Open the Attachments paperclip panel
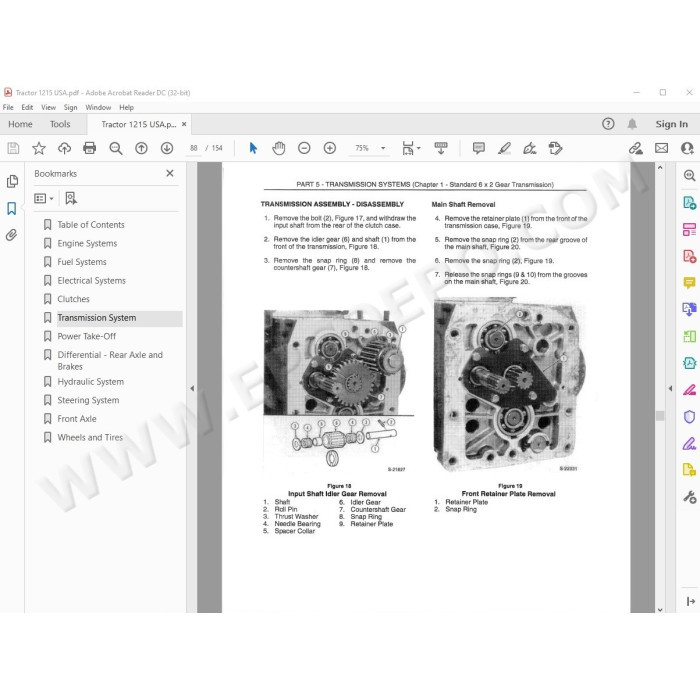Viewport: 700px width, 700px height. coord(12,235)
